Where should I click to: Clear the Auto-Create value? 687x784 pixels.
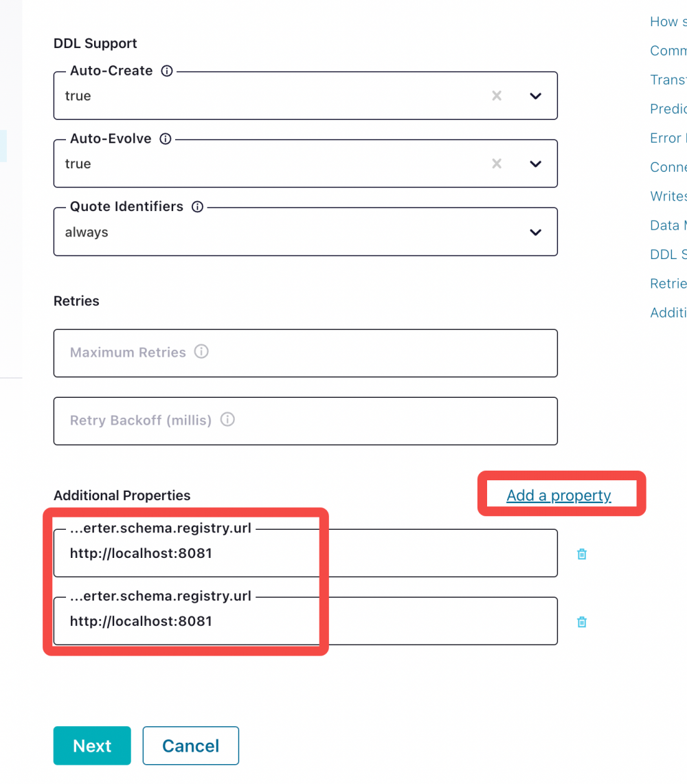coord(497,96)
